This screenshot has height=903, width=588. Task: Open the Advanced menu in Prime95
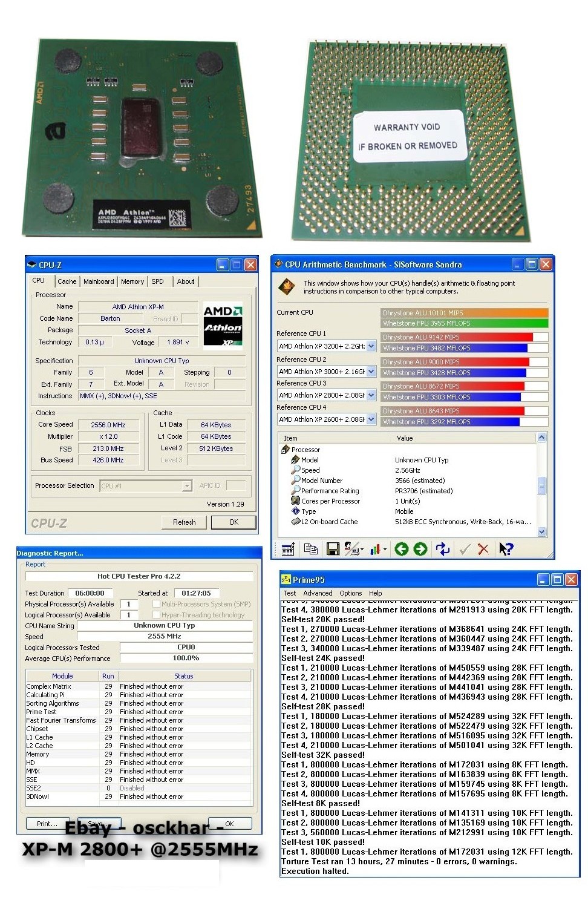(318, 593)
